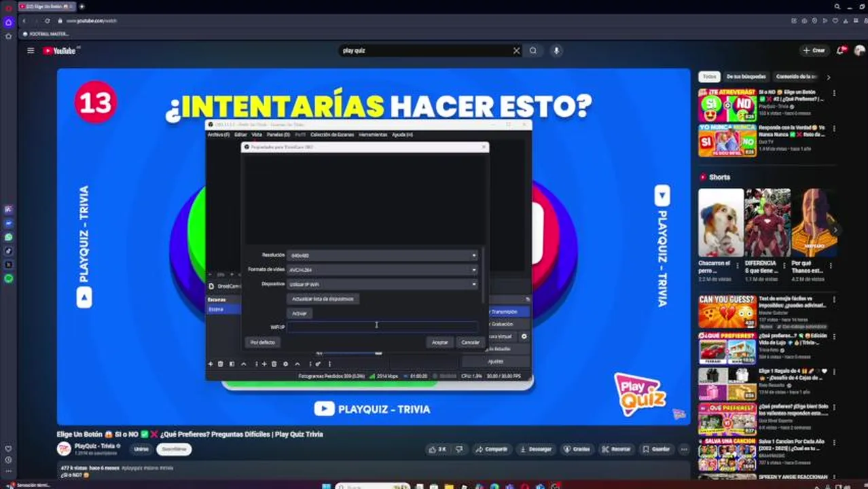
Task: Show next Shorts with the arrow
Action: [x=835, y=230]
